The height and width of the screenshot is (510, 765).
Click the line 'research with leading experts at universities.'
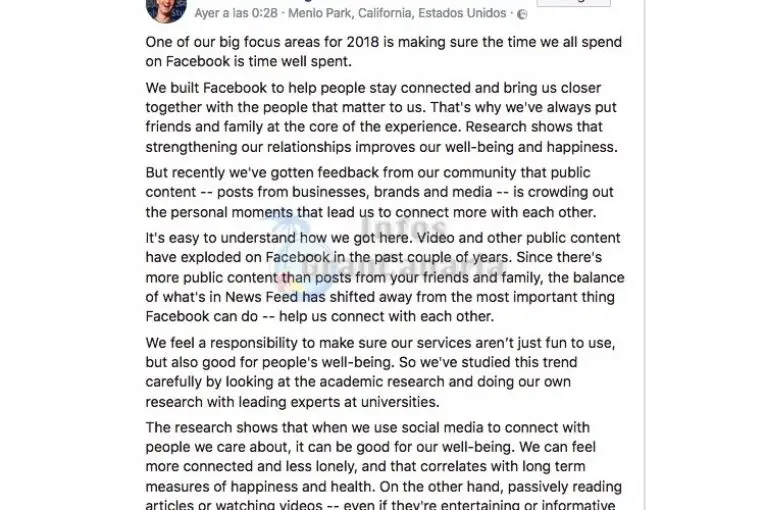pos(292,402)
